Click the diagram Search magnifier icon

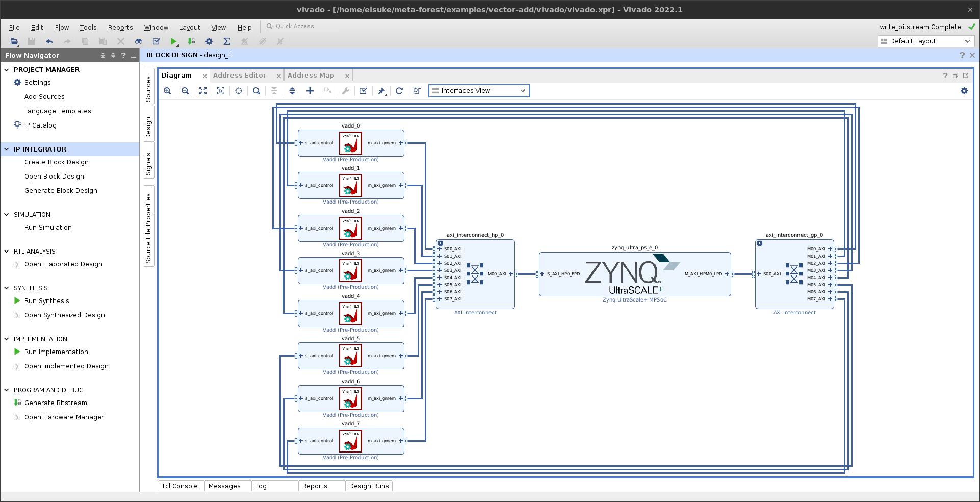tap(256, 91)
